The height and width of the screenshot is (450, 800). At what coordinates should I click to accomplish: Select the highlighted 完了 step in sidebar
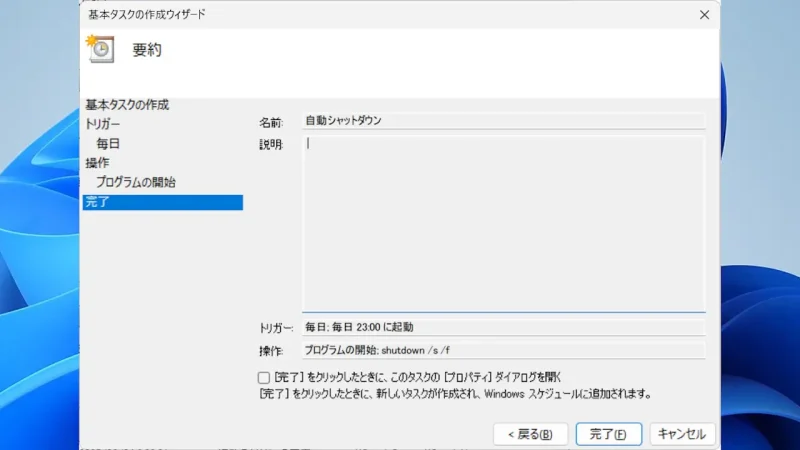point(163,202)
